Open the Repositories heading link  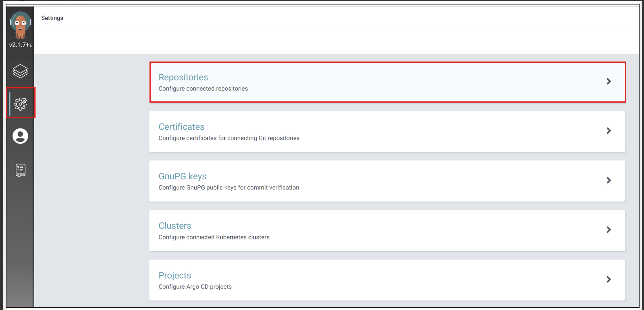(183, 77)
